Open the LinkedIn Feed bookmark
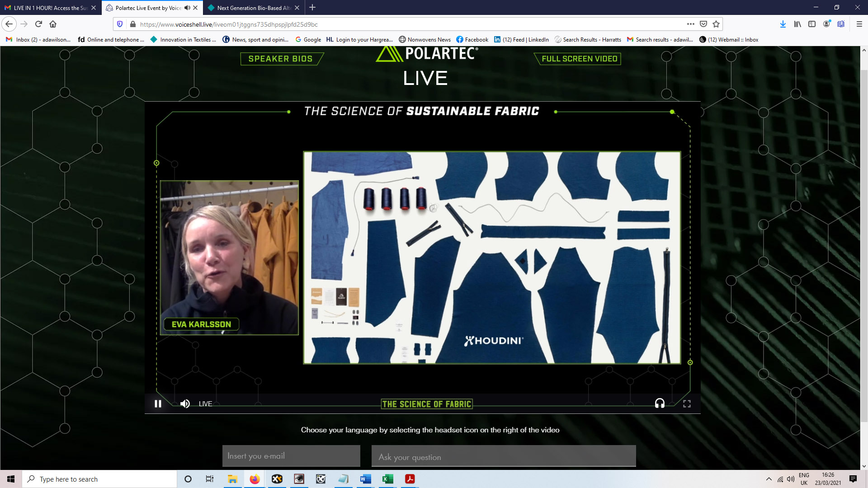 [x=521, y=40]
